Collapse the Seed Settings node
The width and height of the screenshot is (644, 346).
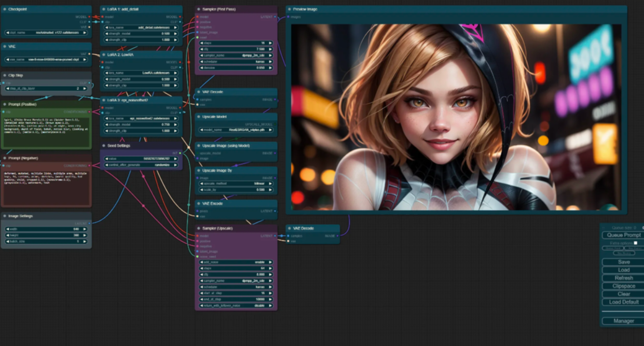[x=103, y=146]
